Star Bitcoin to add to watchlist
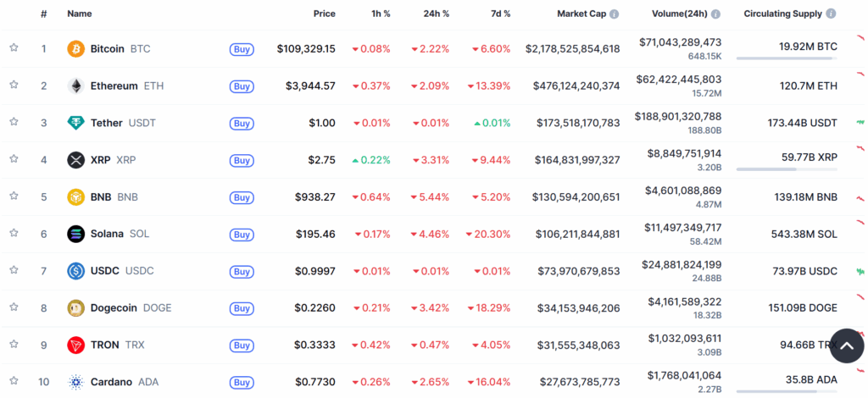Screen dimensions: 868x398 tap(14, 47)
